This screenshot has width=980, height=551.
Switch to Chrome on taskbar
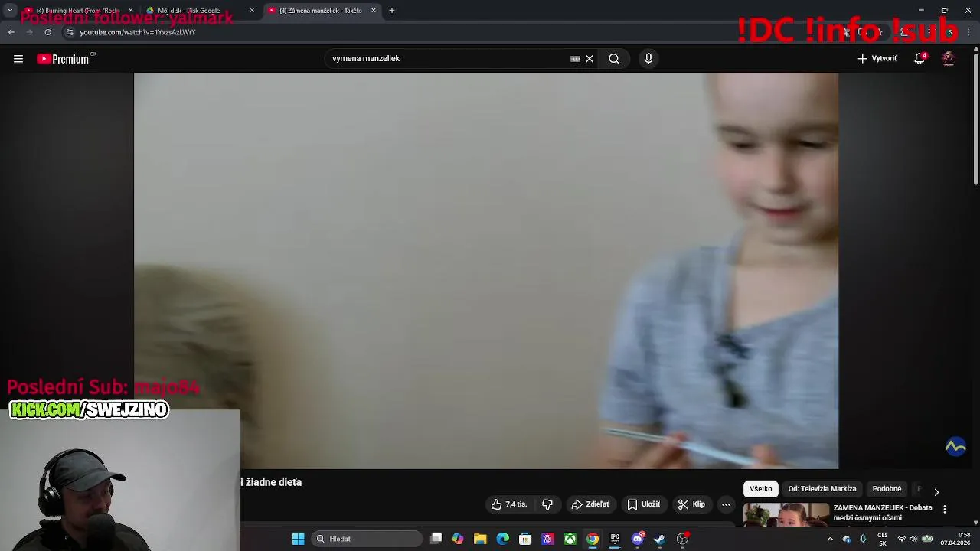click(x=593, y=539)
